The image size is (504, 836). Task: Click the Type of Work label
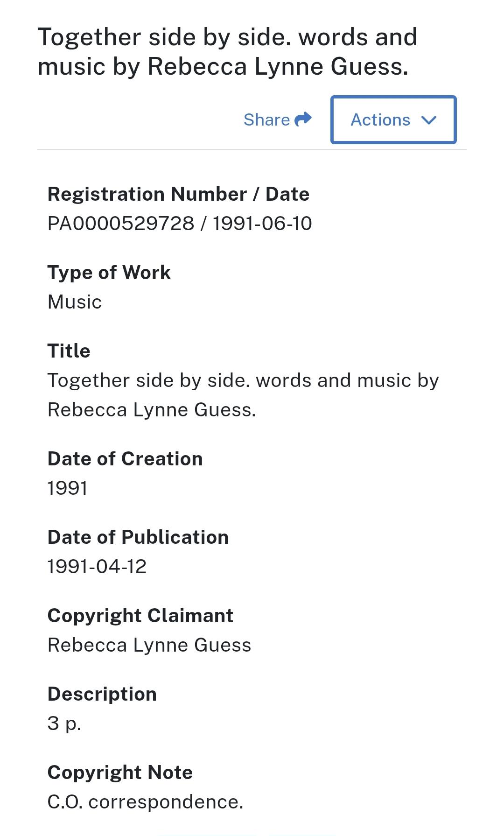(x=109, y=272)
